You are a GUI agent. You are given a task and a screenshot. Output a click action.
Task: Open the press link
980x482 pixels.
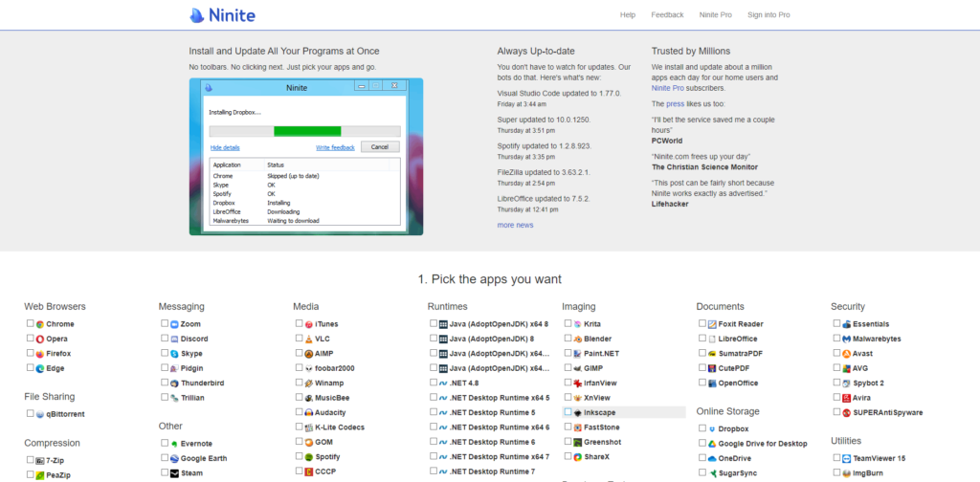pyautogui.click(x=675, y=102)
